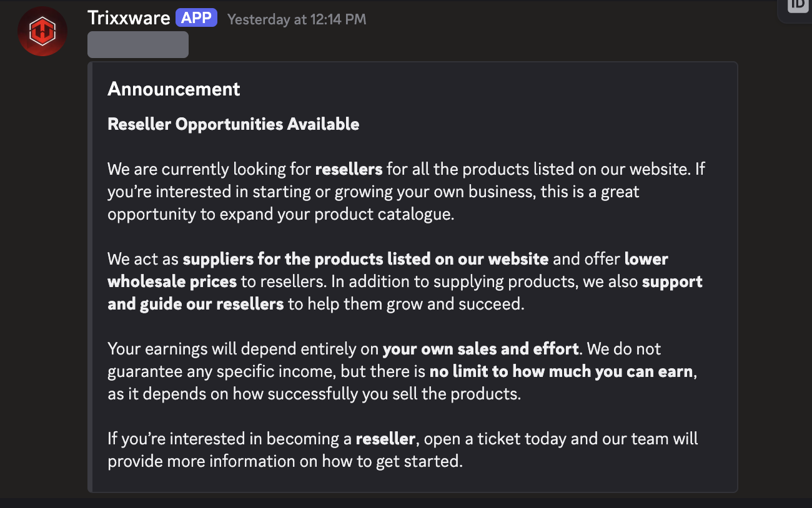This screenshot has height=508, width=812.
Task: Click the bold 'your own sales and effort' text
Action: click(480, 349)
